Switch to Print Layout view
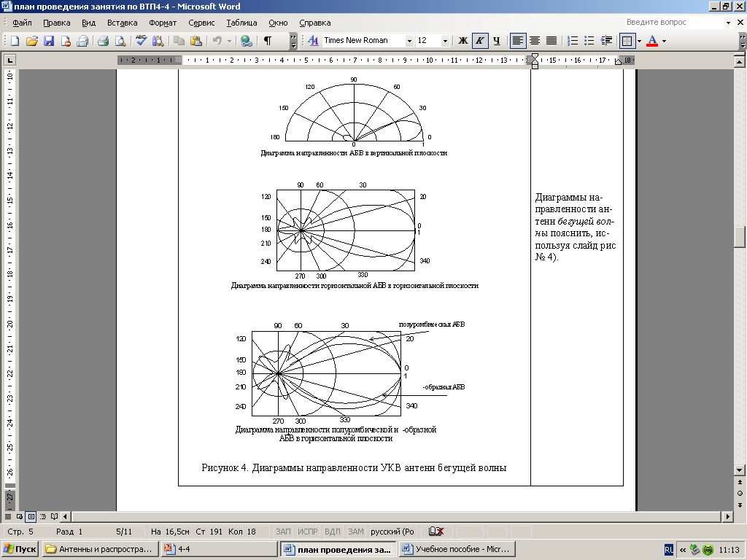The image size is (747, 560). pos(31,516)
